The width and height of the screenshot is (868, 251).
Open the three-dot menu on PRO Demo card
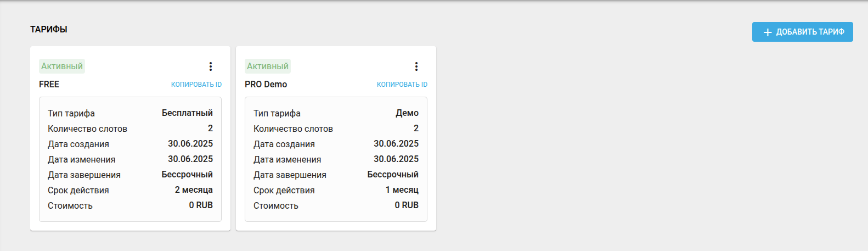point(416,66)
